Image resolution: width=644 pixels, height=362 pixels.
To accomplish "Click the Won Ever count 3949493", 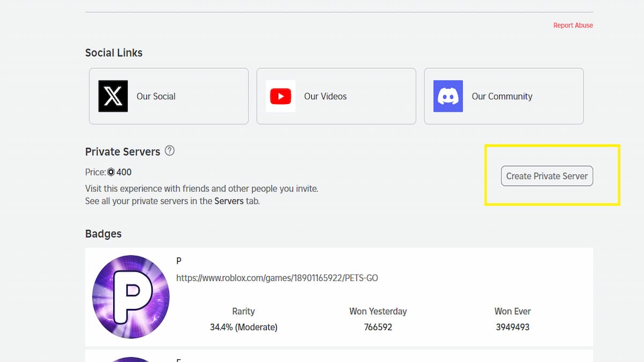I will point(513,327).
